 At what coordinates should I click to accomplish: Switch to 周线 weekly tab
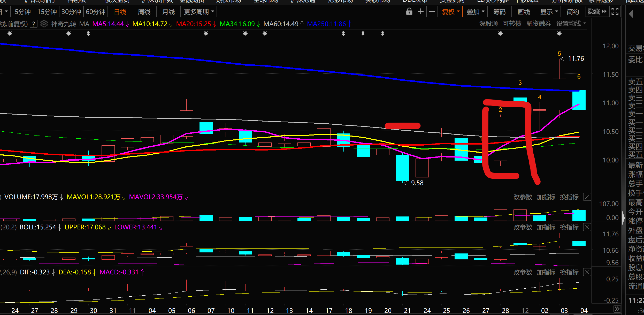coord(144,12)
